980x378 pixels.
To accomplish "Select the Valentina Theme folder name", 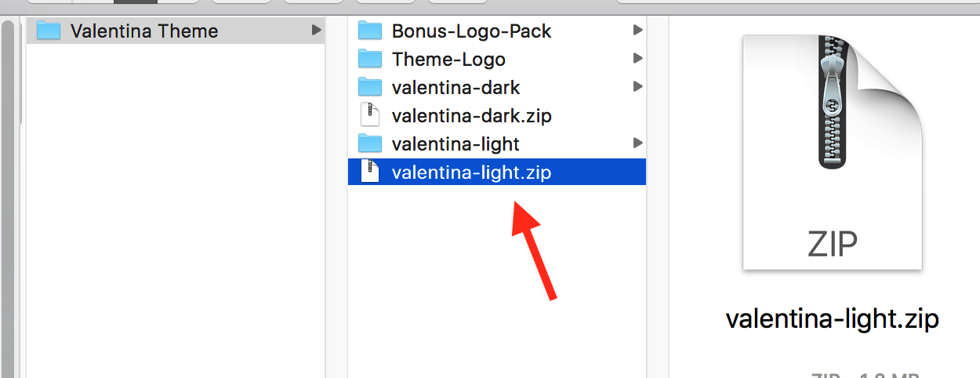I will point(144,31).
